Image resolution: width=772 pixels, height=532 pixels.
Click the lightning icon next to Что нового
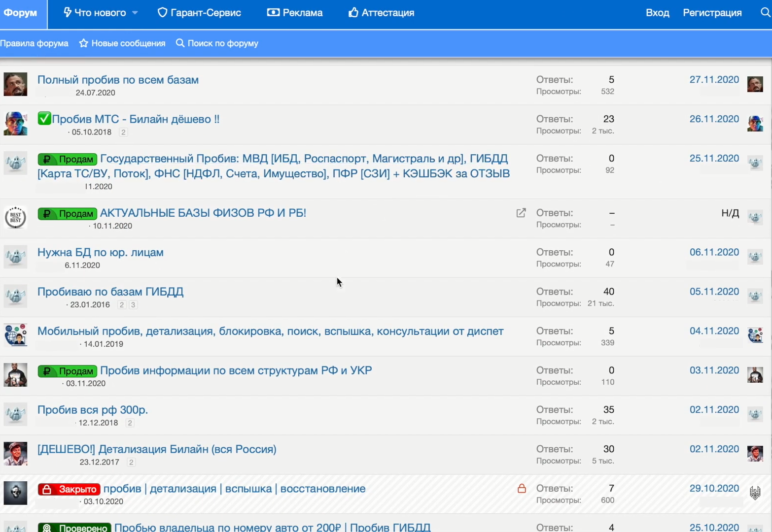(68, 13)
